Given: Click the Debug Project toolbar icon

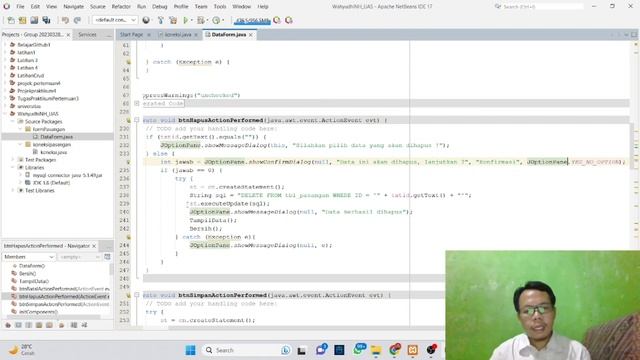Looking at the screenshot, I should (201, 20).
